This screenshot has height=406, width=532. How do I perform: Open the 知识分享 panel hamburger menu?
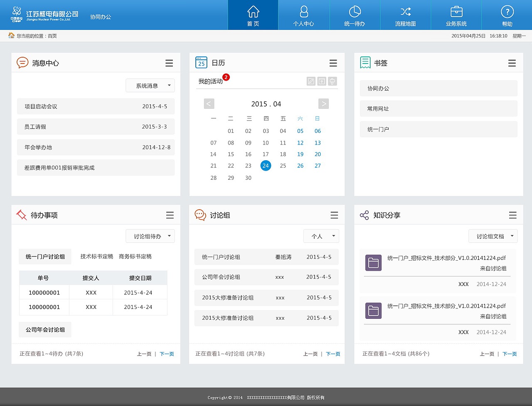513,215
